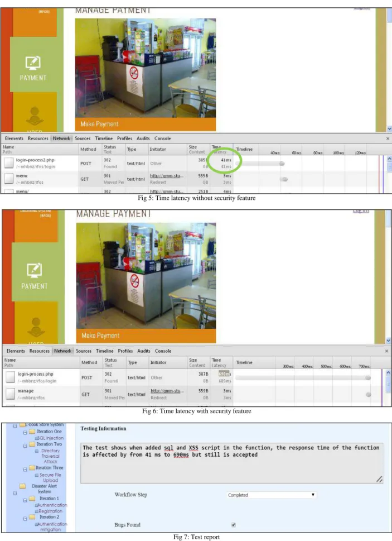Open the Directory Traversal Attack item
Screen dimensions: 392x541
[50, 456]
